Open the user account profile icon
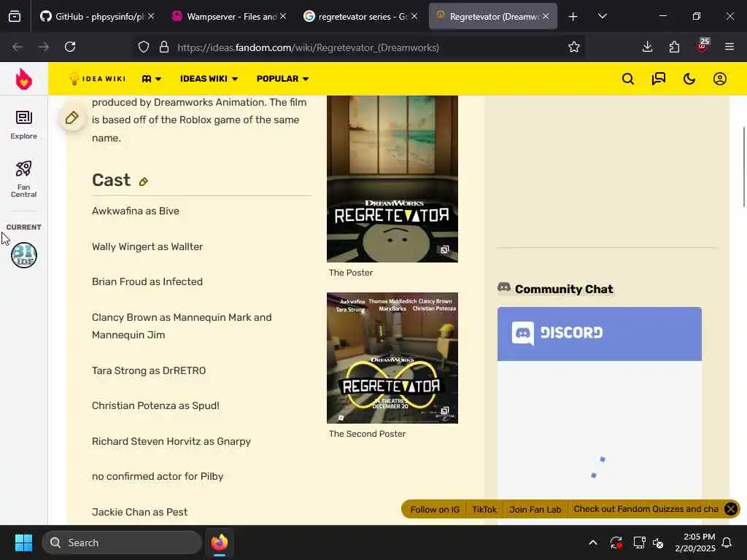Screen dimensions: 747x560 (x=719, y=79)
